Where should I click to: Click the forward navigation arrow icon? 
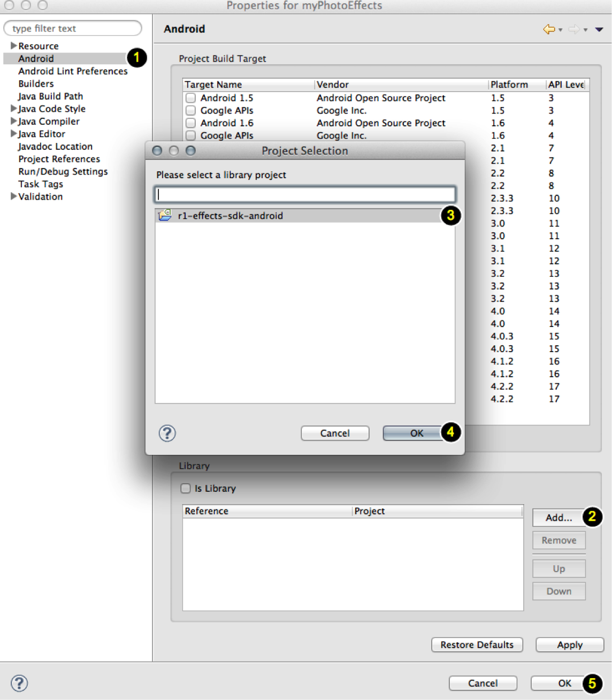pyautogui.click(x=574, y=29)
